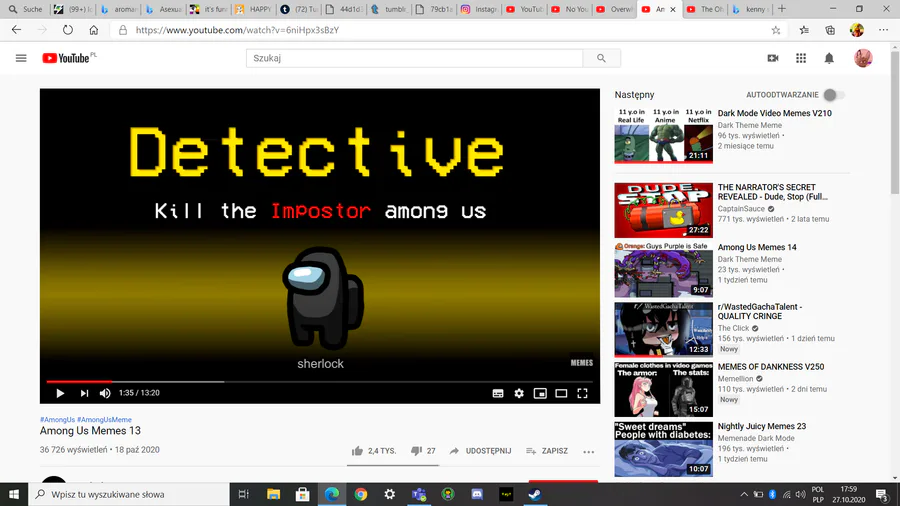Open Steam from the taskbar

[534, 494]
